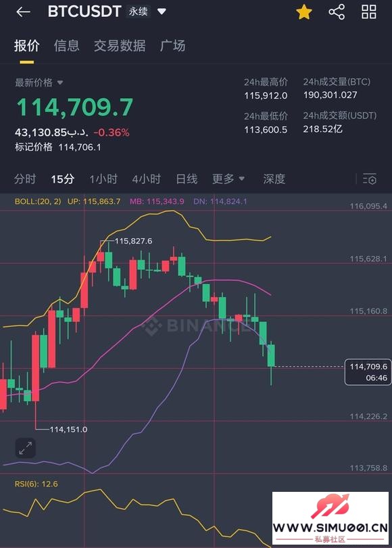The image size is (392, 548).
Task: Select the 分时 chart interval
Action: tap(25, 179)
